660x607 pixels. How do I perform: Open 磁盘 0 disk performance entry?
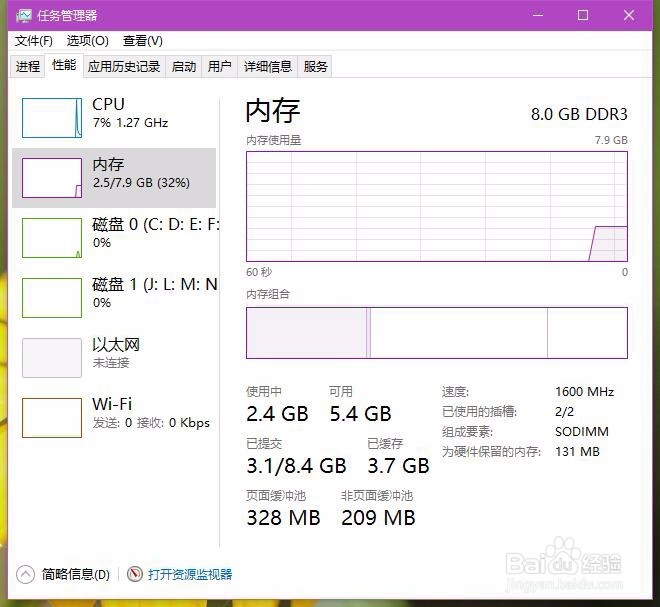114,238
